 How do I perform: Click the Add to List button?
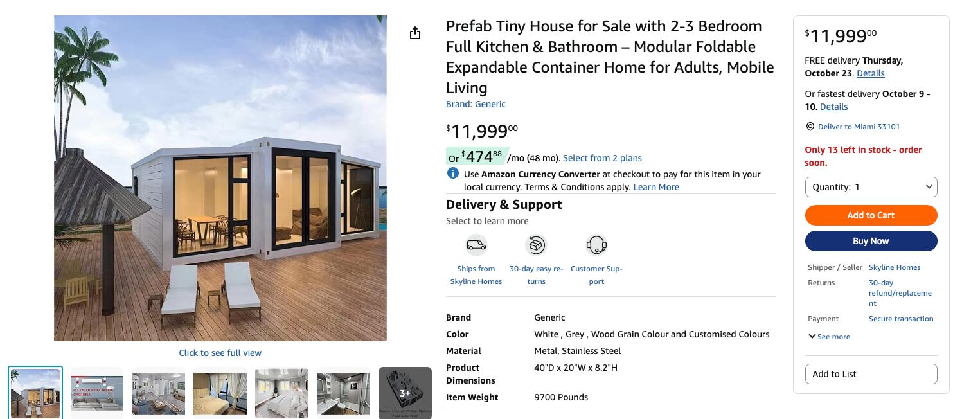point(871,374)
